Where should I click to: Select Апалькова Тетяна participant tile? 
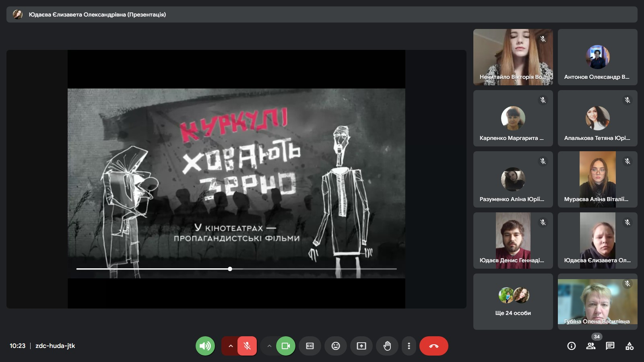tap(598, 118)
